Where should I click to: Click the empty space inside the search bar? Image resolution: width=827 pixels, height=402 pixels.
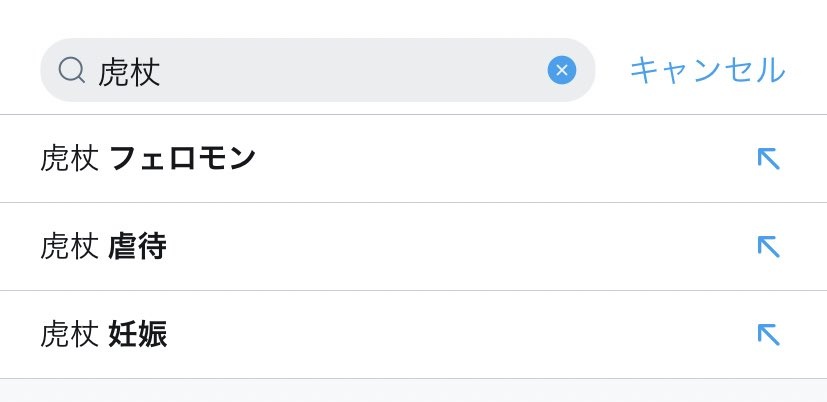(353, 70)
